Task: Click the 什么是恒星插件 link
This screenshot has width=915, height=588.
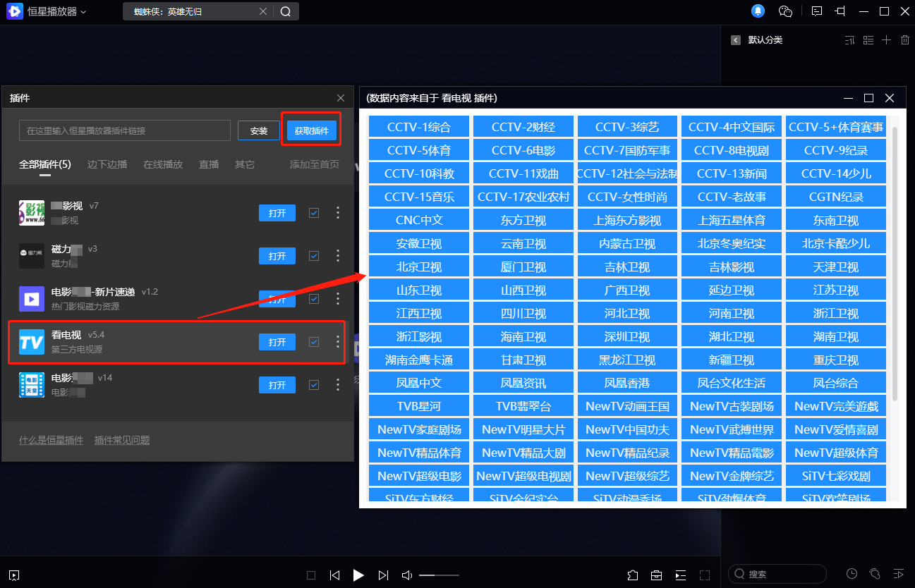Action: pyautogui.click(x=51, y=440)
